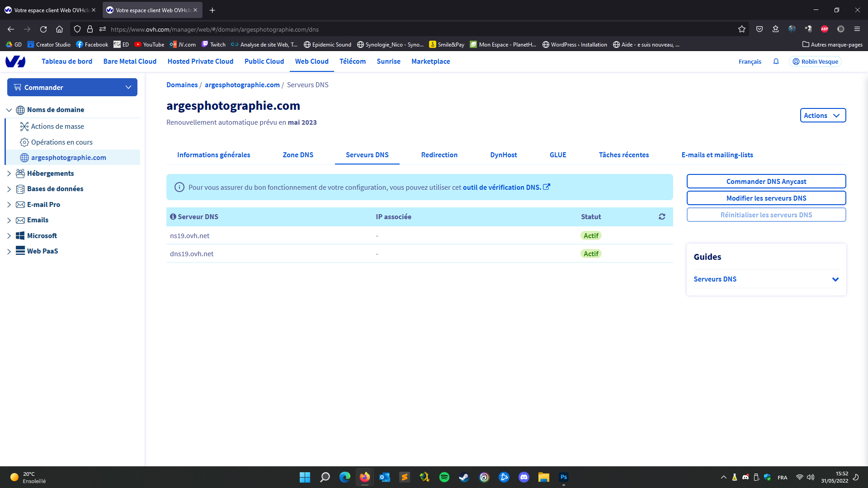Open Spotify from the taskbar
This screenshot has height=488, width=868.
pos(444,477)
